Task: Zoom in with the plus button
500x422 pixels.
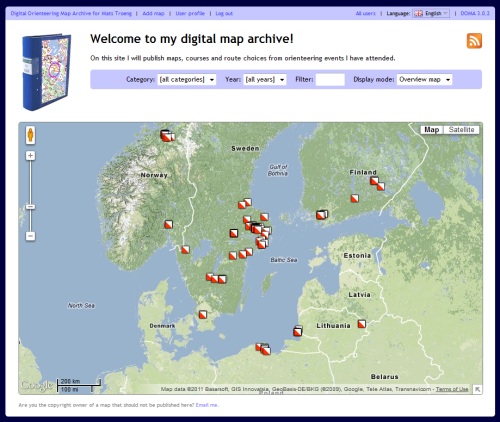Action: coord(30,156)
